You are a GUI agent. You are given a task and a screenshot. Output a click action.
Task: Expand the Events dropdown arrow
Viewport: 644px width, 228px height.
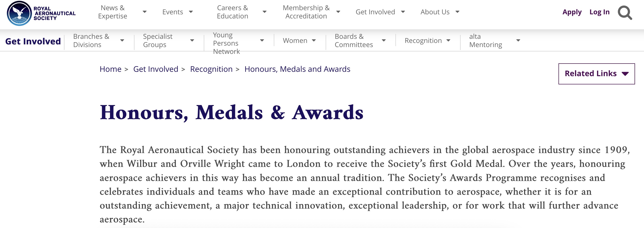(x=191, y=12)
